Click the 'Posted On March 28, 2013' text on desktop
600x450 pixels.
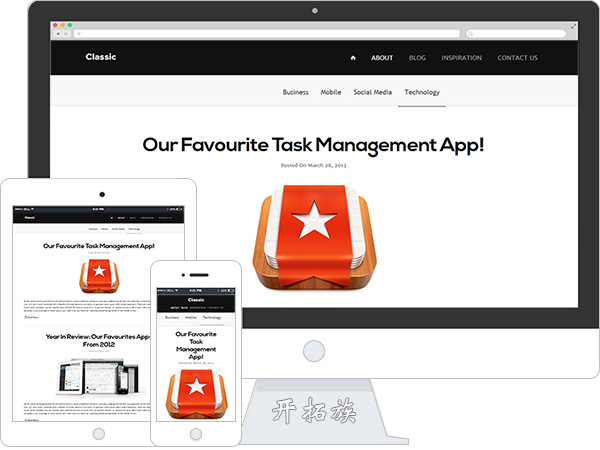[313, 165]
